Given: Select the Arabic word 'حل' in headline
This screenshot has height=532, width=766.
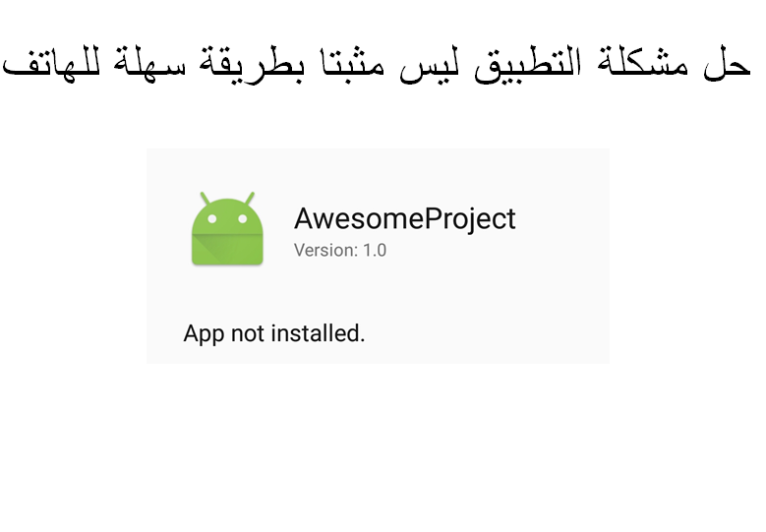Looking at the screenshot, I should pos(727,64).
